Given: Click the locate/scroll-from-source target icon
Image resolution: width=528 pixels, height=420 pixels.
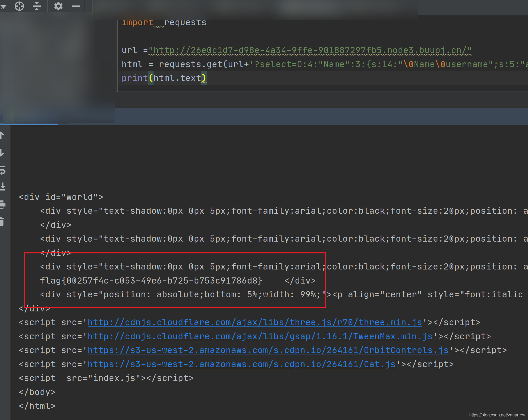Looking at the screenshot, I should point(19,6).
